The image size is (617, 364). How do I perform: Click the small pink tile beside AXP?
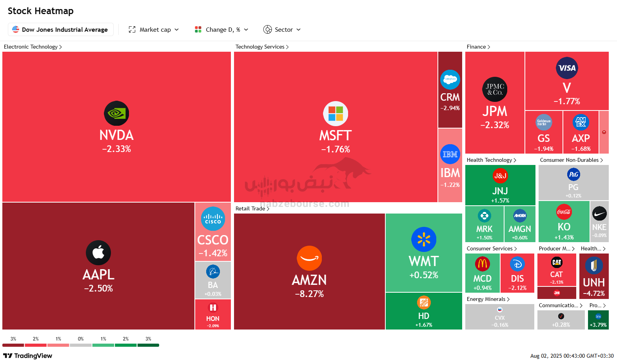pos(604,132)
